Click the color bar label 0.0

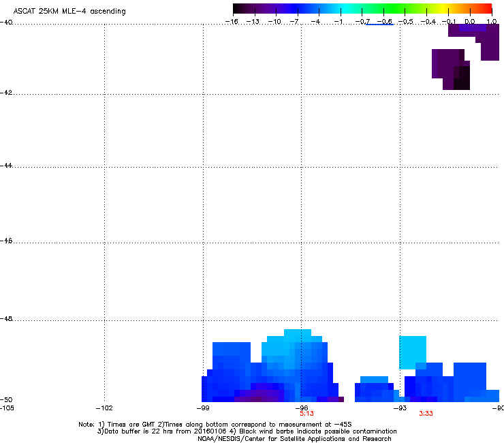470,22
